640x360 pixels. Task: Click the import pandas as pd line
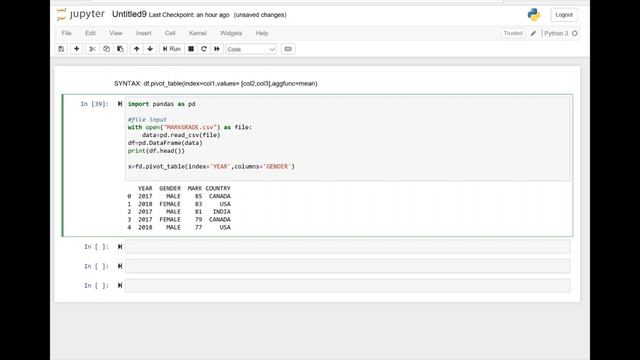pyautogui.click(x=162, y=104)
